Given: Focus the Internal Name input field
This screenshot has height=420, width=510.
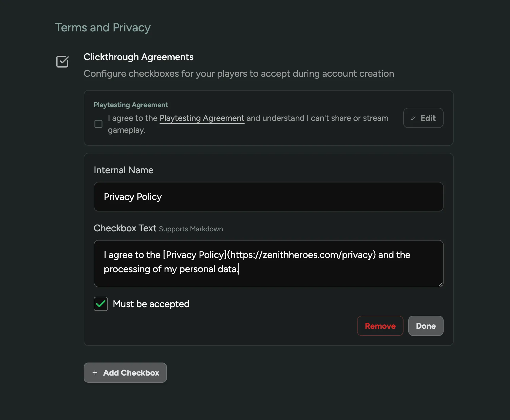Looking at the screenshot, I should click(x=268, y=197).
